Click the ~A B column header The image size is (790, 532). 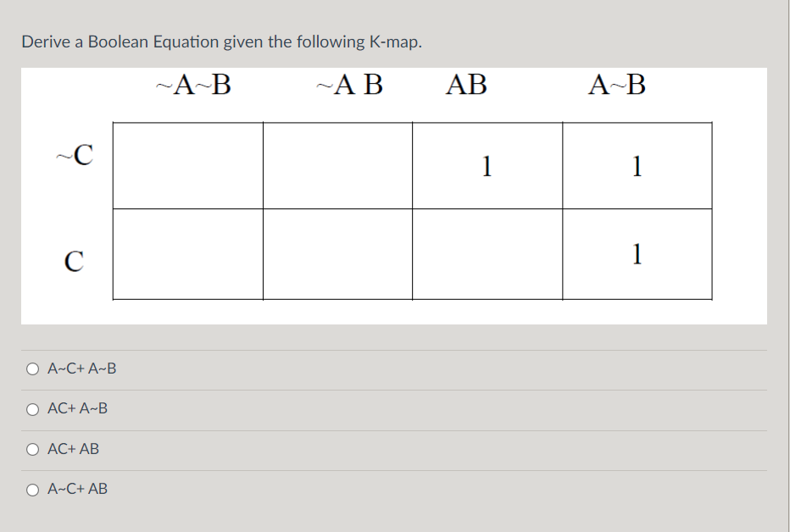pos(348,84)
